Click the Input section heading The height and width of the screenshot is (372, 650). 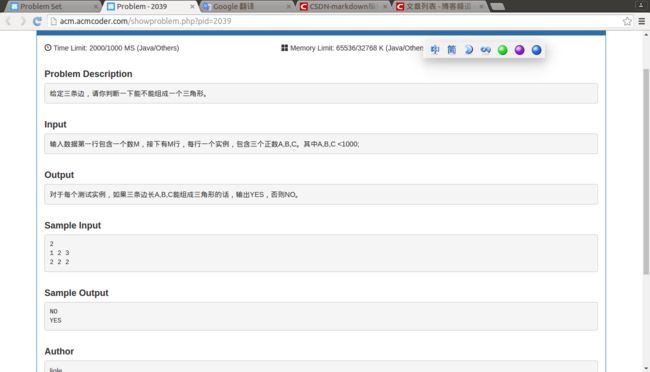(55, 124)
